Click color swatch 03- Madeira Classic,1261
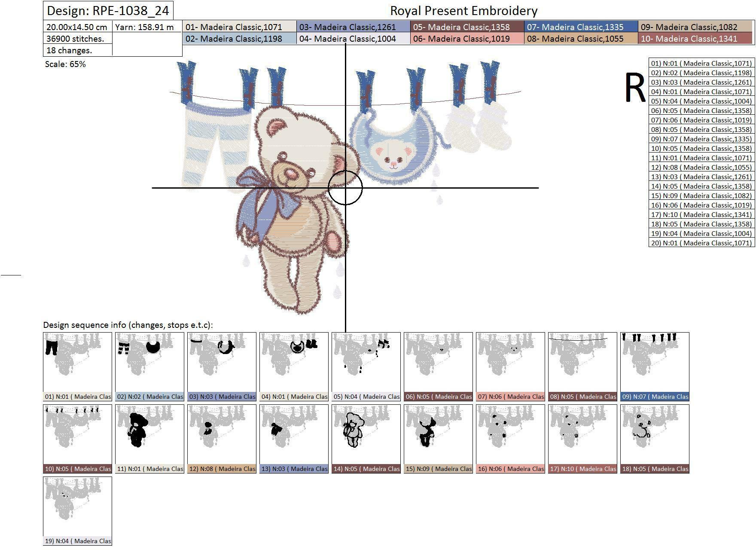The width and height of the screenshot is (756, 550). [354, 27]
